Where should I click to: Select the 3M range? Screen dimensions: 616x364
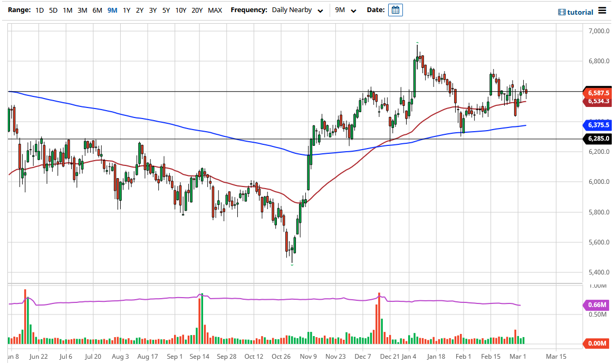83,9
